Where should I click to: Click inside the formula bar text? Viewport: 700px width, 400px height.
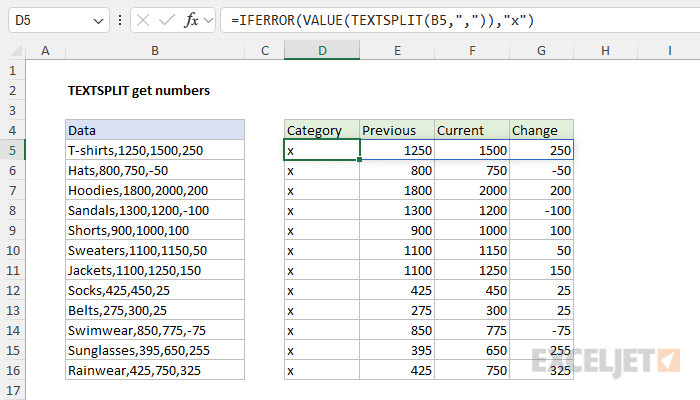pos(382,20)
